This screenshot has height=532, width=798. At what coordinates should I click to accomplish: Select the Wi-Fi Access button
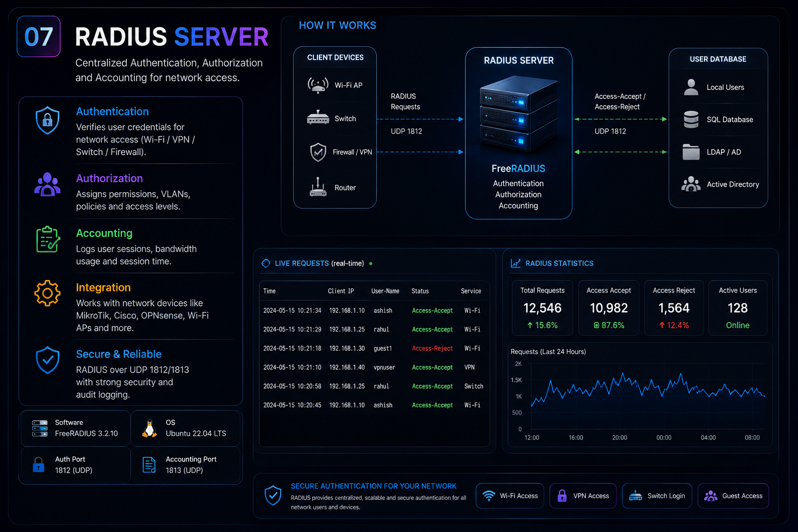click(x=510, y=496)
